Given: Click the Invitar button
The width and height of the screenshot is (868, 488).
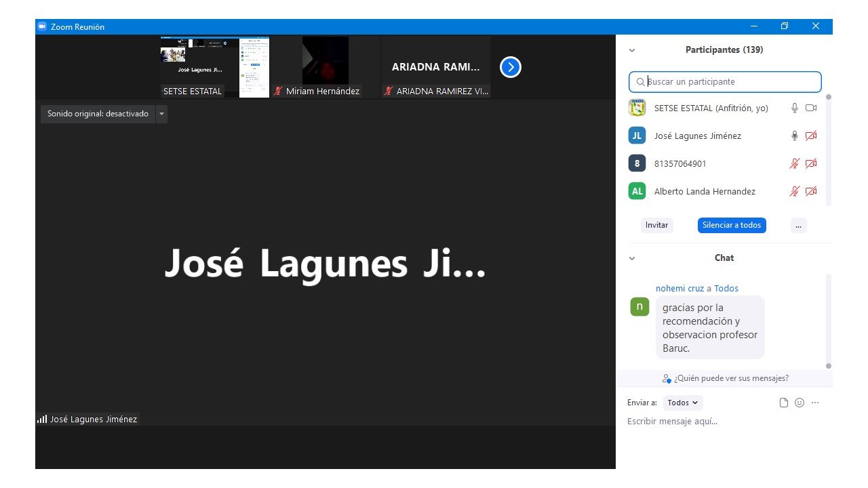Looking at the screenshot, I should click(x=656, y=225).
